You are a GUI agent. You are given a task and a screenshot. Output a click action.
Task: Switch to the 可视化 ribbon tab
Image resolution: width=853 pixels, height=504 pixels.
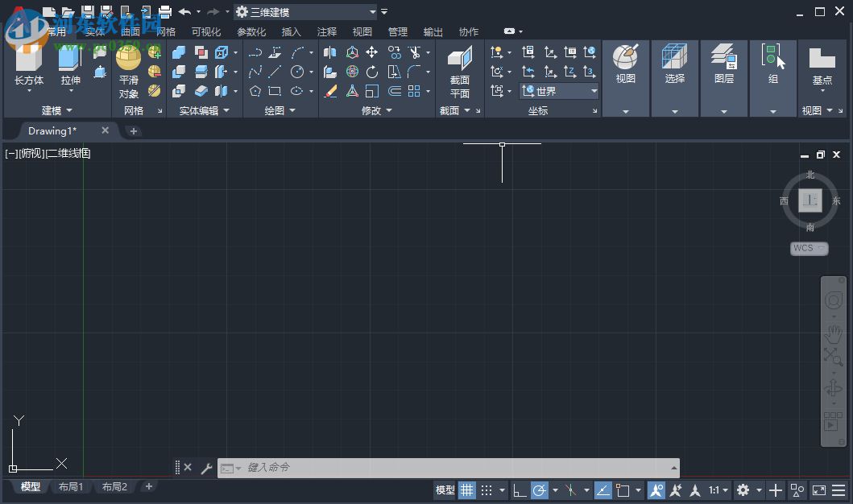206,31
